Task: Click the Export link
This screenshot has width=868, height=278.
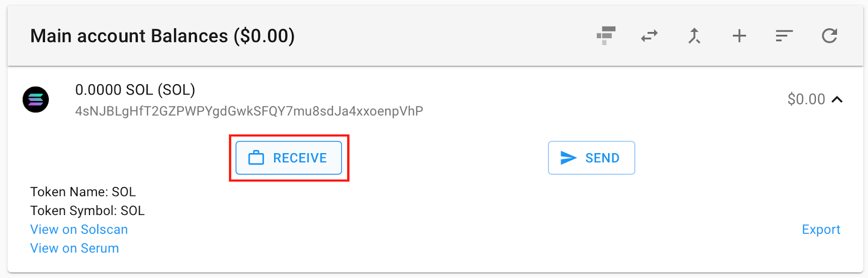Action: click(821, 230)
